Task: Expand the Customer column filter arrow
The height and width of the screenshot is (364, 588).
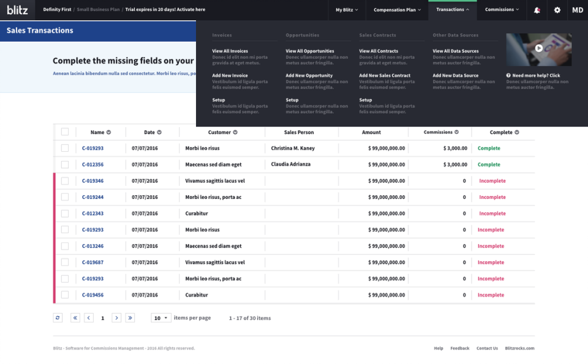Action: (235, 132)
